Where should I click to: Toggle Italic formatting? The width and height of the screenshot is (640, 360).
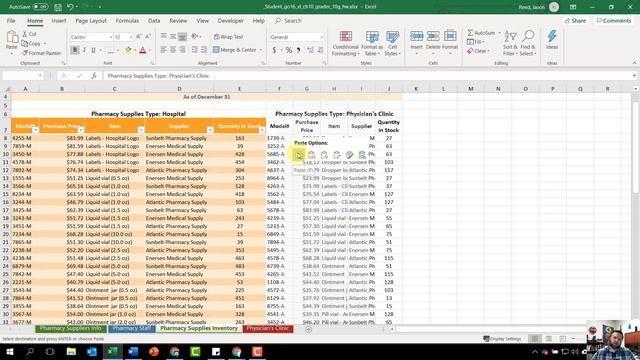coord(84,50)
